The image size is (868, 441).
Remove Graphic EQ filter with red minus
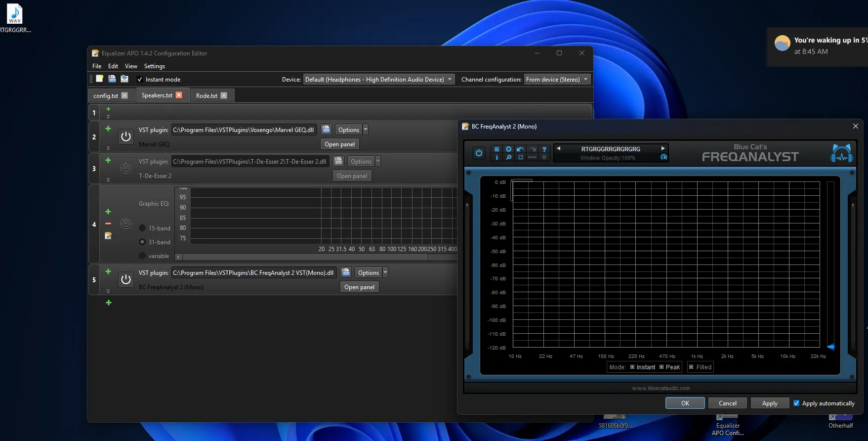pos(108,223)
